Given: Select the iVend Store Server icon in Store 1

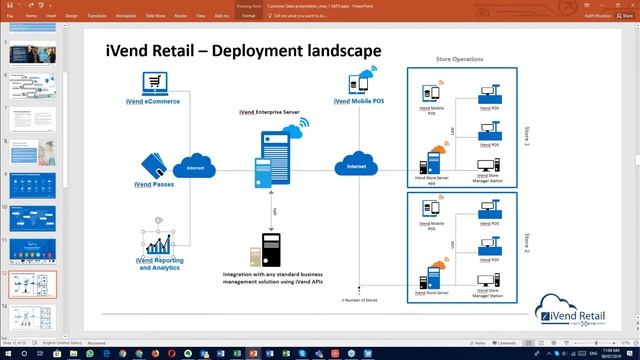Looking at the screenshot, I should (x=433, y=159).
